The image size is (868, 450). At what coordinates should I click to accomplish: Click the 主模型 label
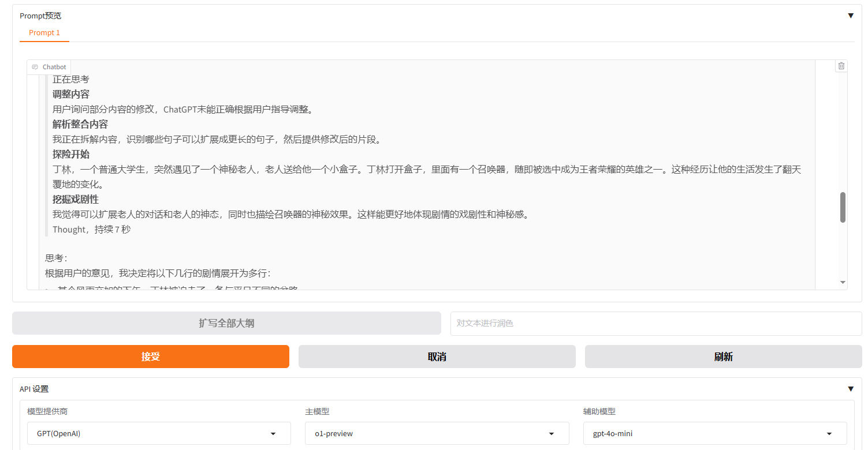[317, 411]
